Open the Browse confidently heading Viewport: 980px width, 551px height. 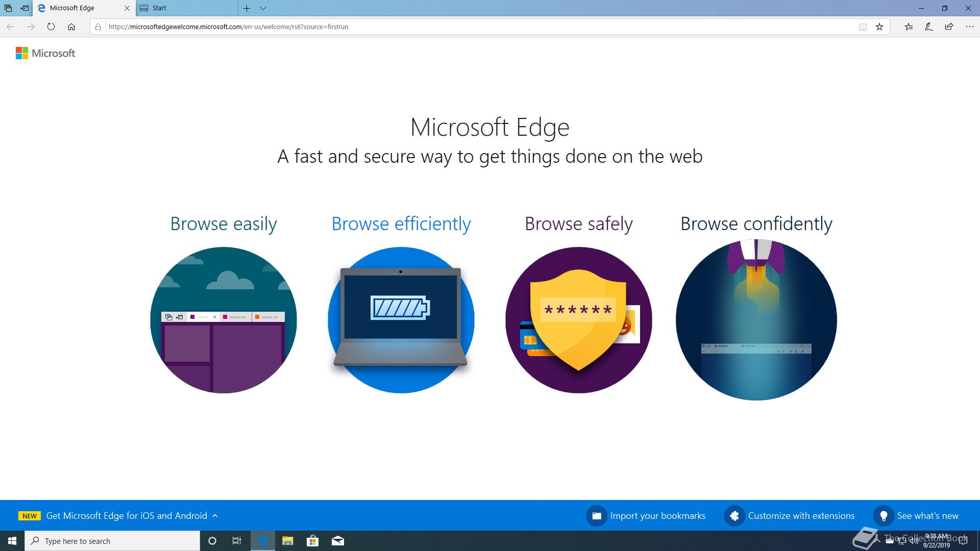click(x=756, y=223)
